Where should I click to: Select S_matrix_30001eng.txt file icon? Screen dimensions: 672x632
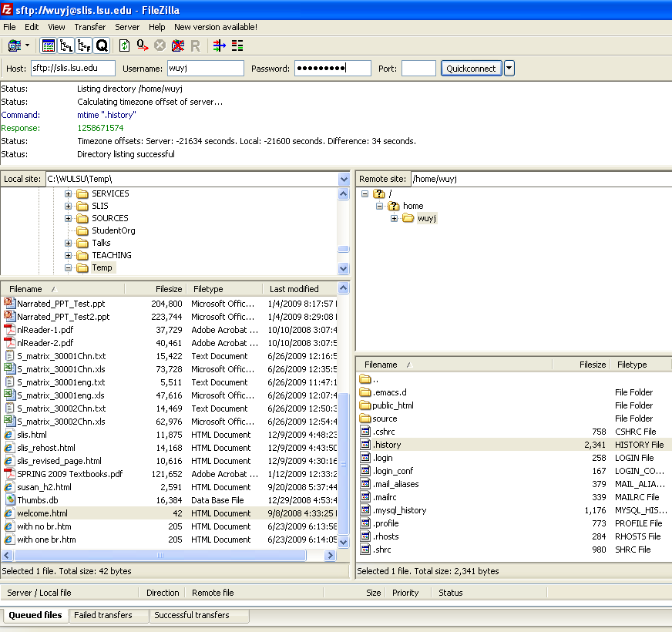(9, 382)
